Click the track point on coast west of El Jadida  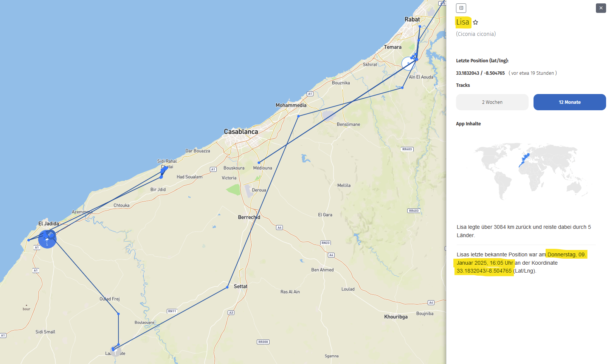[29, 240]
